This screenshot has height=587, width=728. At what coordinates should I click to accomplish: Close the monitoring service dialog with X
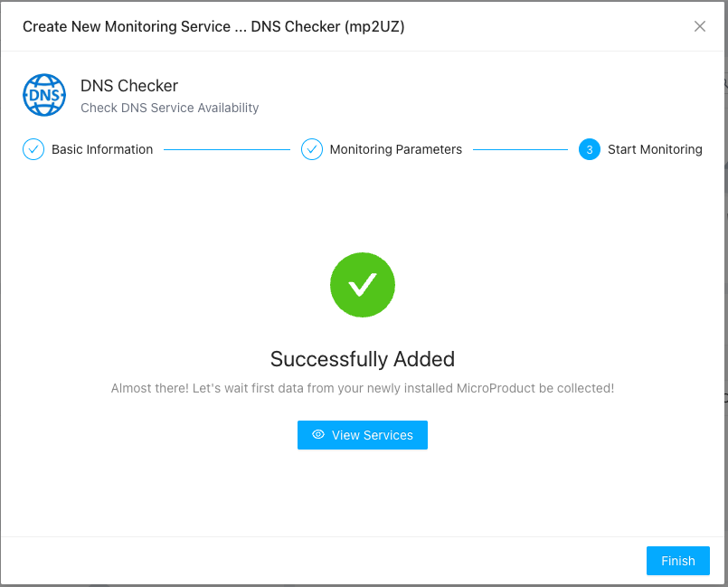tap(700, 26)
